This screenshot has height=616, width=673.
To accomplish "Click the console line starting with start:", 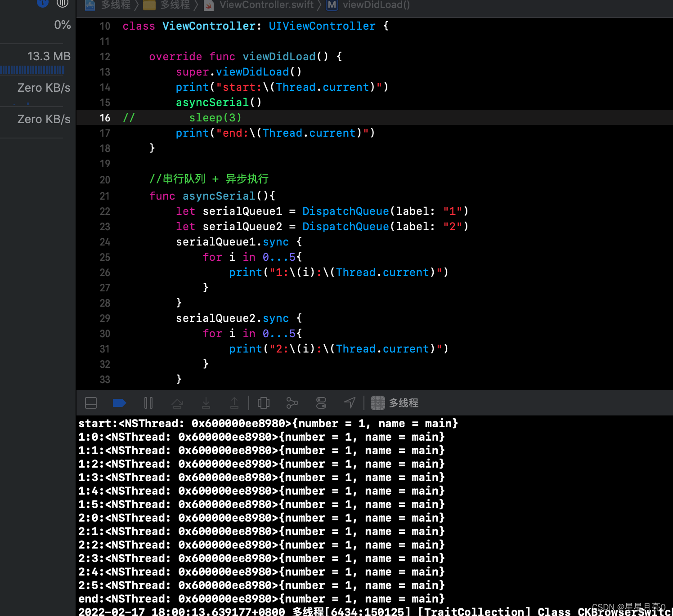I will click(268, 424).
